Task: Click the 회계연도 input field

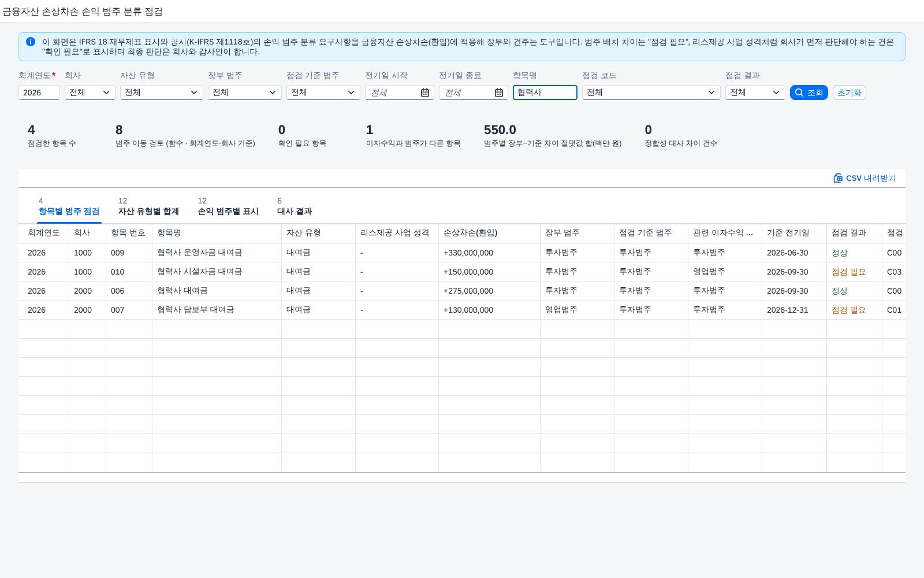Action: point(39,92)
